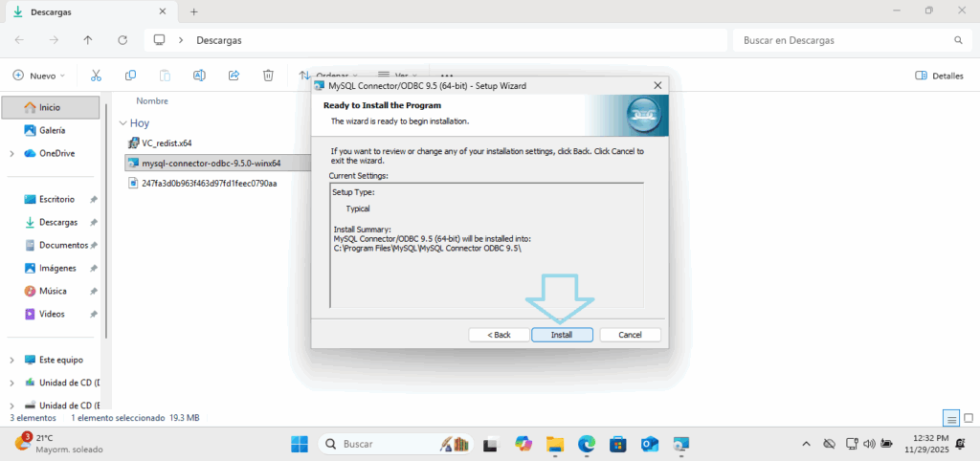Close the Descargas tab
980x461 pixels.
point(163,11)
